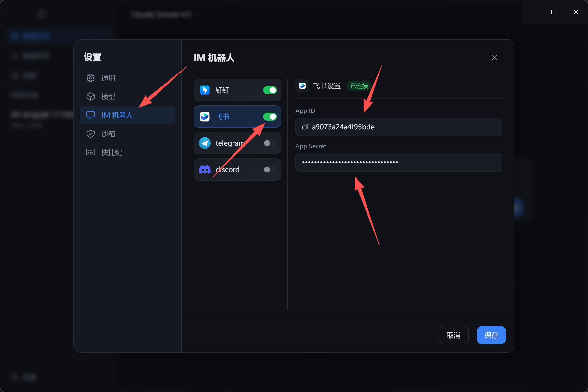
Task: Click the Telegram paper plane icon
Action: (x=205, y=143)
